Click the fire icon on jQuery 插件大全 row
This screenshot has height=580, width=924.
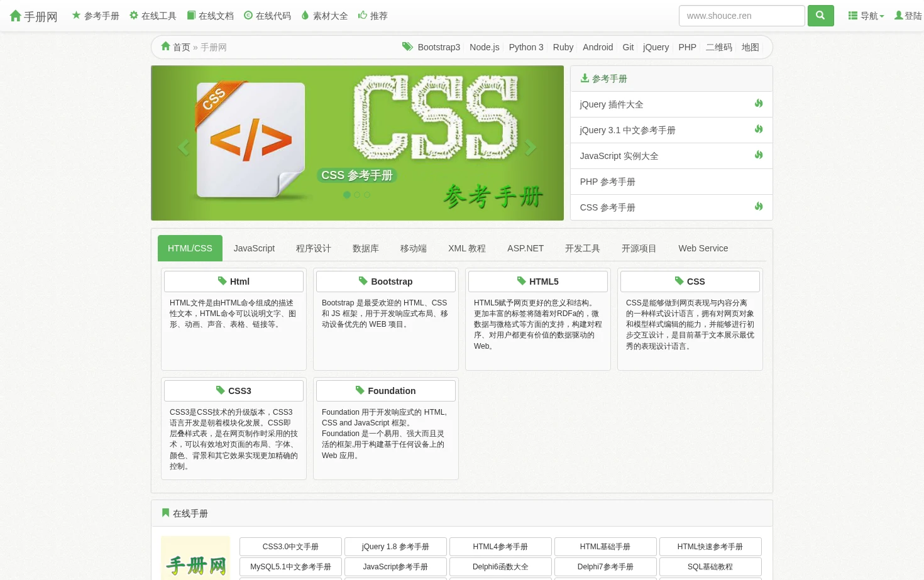pyautogui.click(x=759, y=103)
